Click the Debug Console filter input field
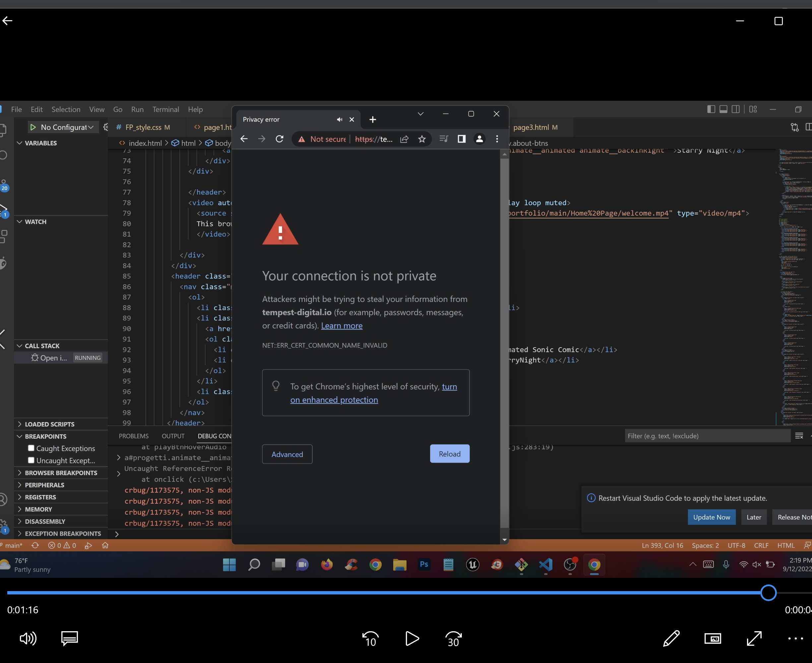 707,436
